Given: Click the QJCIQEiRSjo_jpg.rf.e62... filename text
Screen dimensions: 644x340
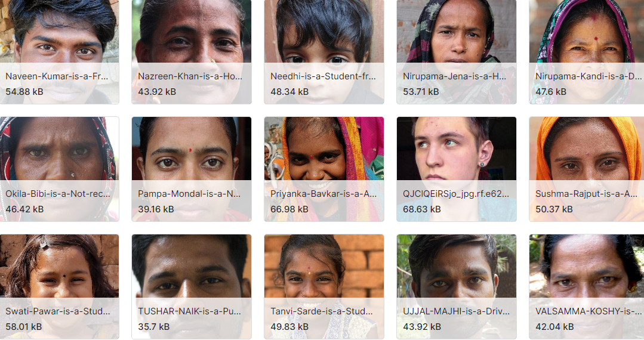Looking at the screenshot, I should [456, 193].
